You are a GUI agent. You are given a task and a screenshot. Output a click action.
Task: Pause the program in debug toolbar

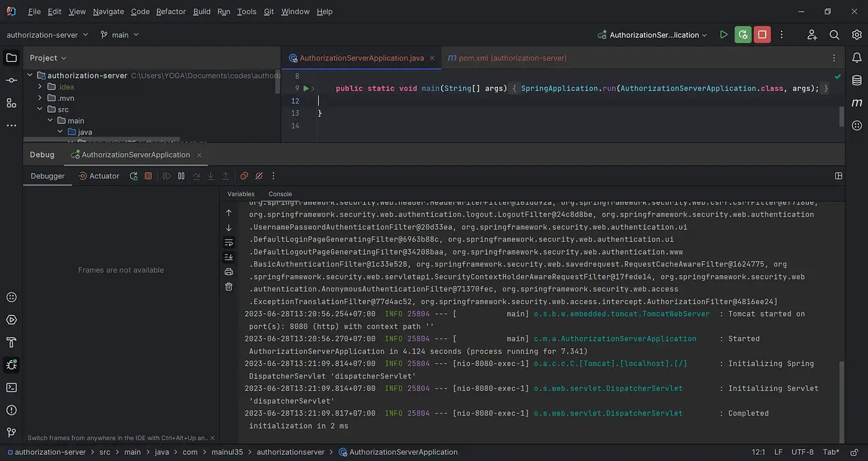point(181,176)
